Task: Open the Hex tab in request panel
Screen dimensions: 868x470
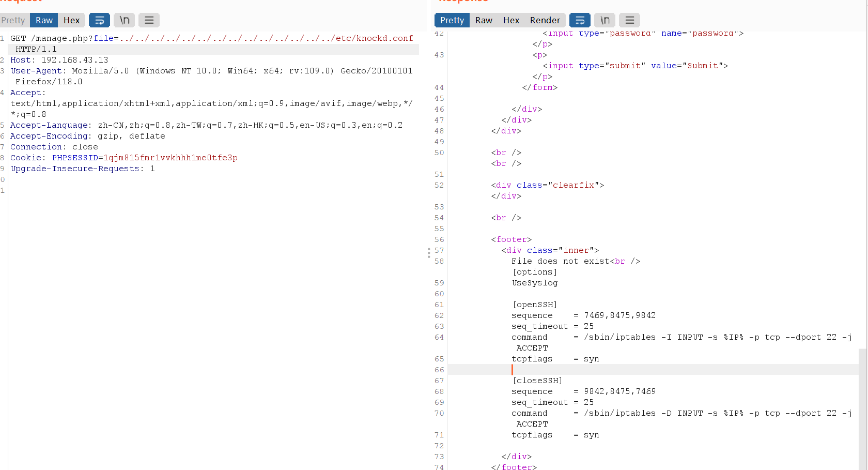Action: pos(71,20)
